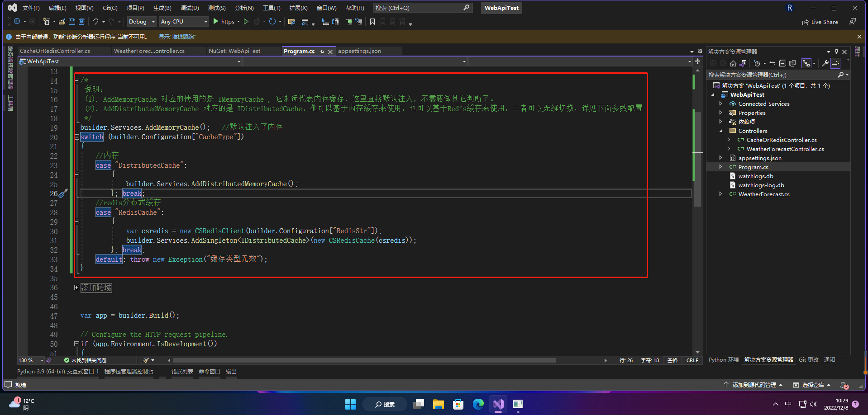Click start without debugging outline play icon
Image resolution: width=868 pixels, height=415 pixels.
246,21
